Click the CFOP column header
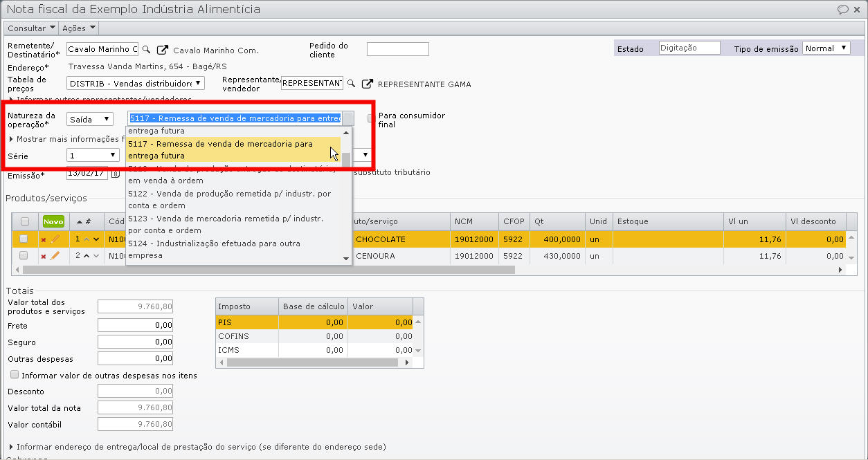The height and width of the screenshot is (460, 868). [x=515, y=221]
